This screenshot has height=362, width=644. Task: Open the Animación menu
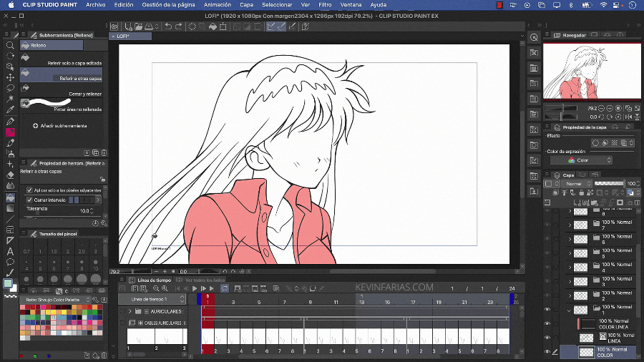218,5
